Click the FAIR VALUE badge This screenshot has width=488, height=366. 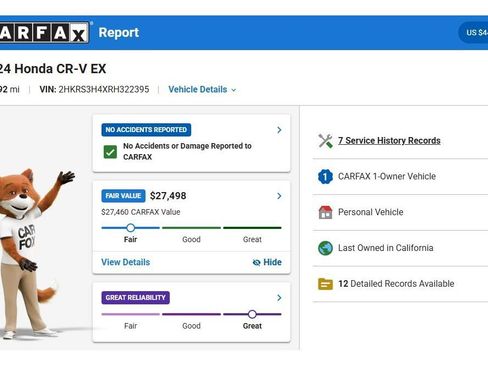[123, 196]
